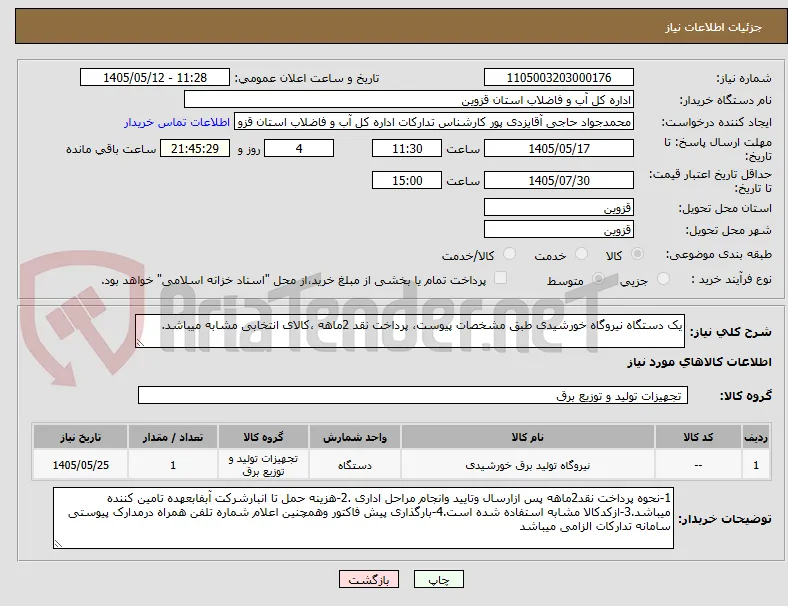
Task: Click the goods group field تجهیزات تولید و توزیع برق
Action: point(413,395)
